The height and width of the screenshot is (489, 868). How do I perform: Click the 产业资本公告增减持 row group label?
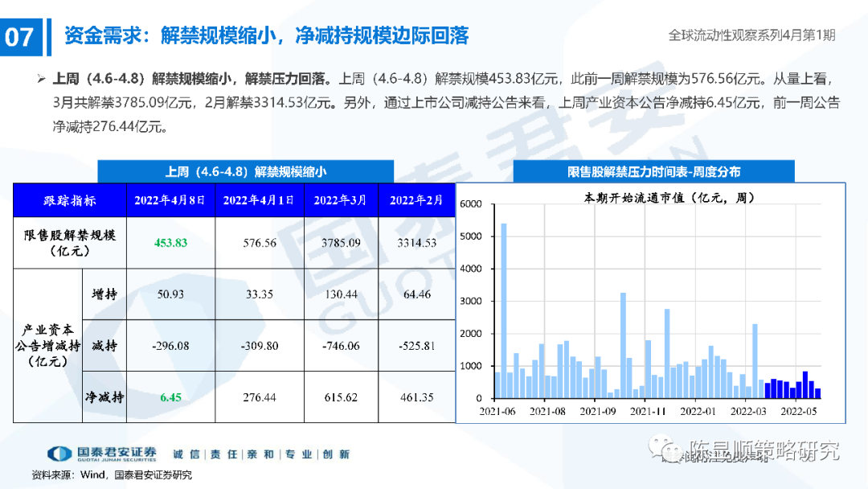[47, 346]
